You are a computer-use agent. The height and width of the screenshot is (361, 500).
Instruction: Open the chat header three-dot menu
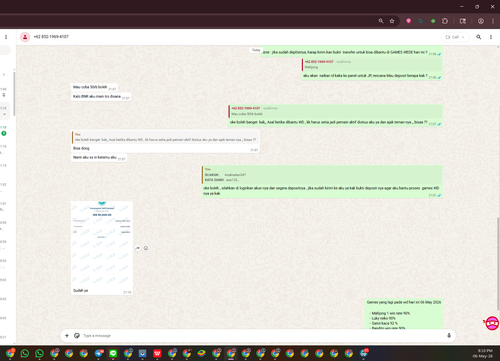click(491, 37)
